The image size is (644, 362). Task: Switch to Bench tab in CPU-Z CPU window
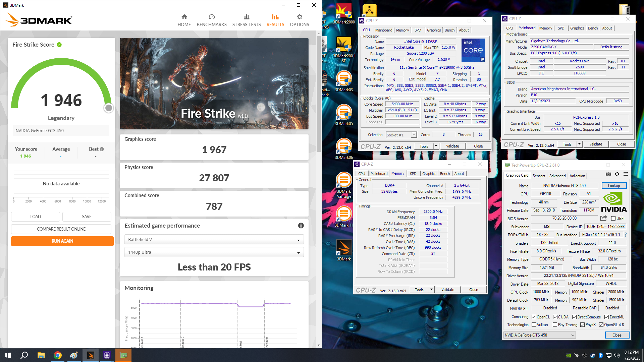pos(449,30)
